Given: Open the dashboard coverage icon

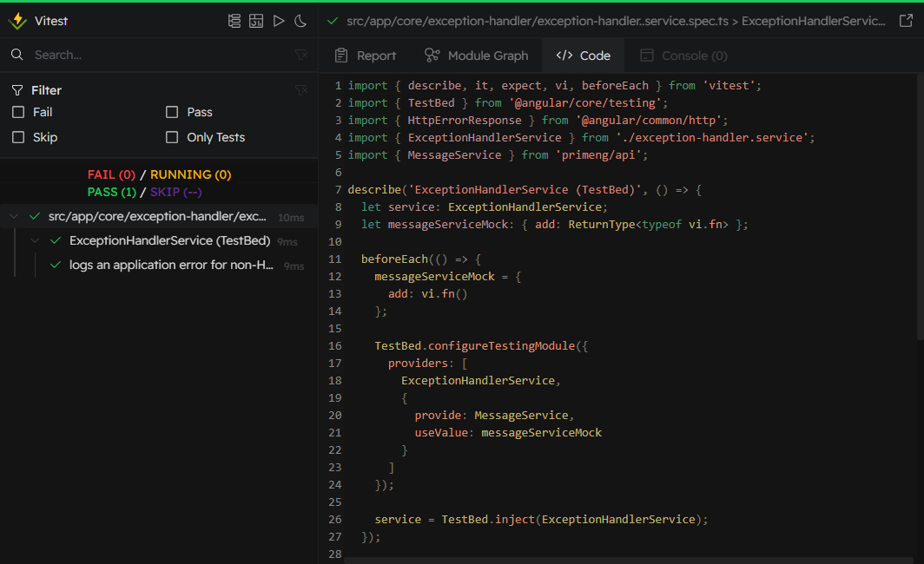Looking at the screenshot, I should coord(255,21).
